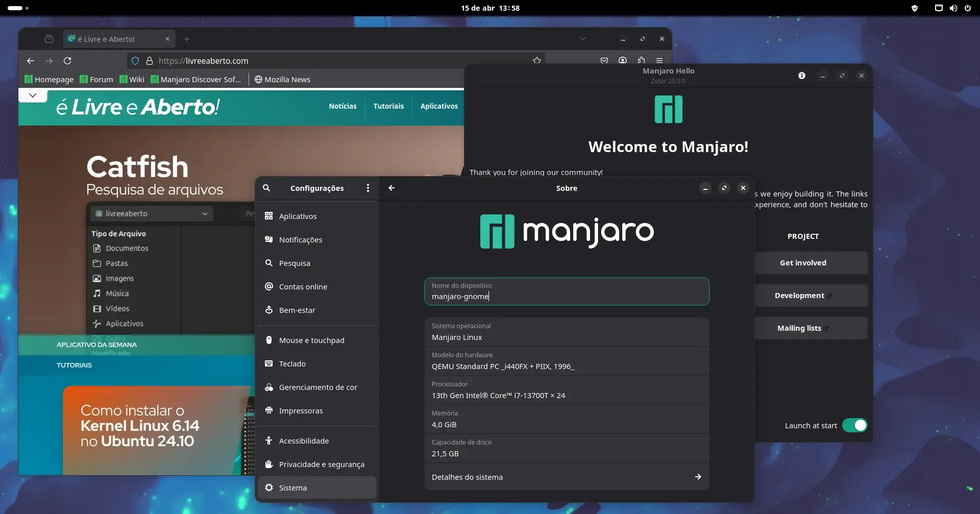This screenshot has width=980, height=514.
Task: Open Mouse e touchpad settings
Action: pyautogui.click(x=317, y=340)
